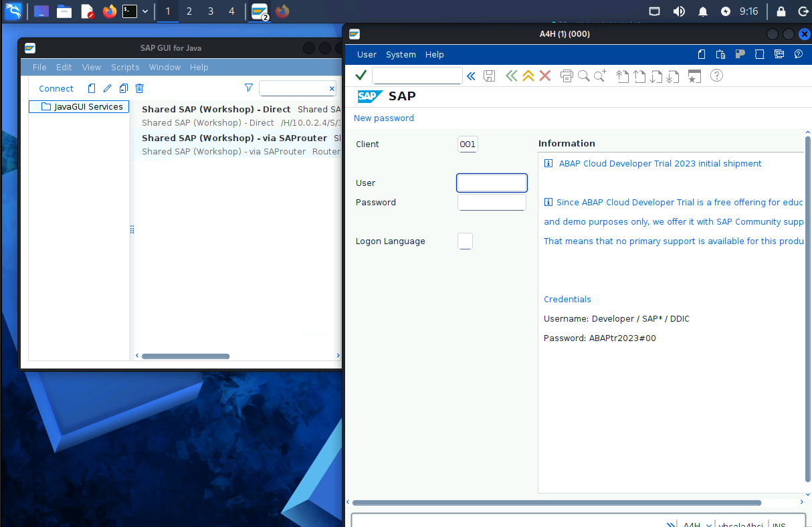Click the Password input field
Image resolution: width=812 pixels, height=527 pixels.
click(492, 203)
